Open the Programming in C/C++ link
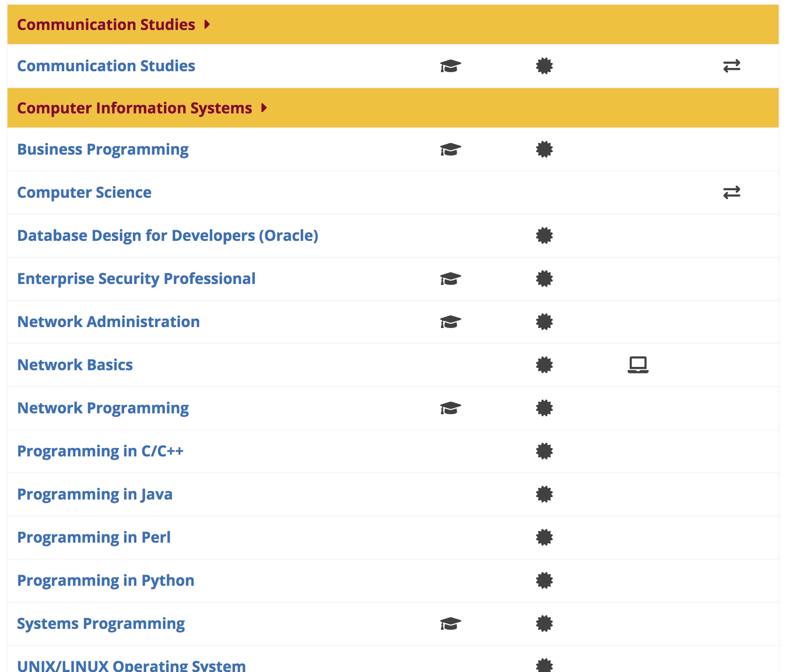 point(100,451)
